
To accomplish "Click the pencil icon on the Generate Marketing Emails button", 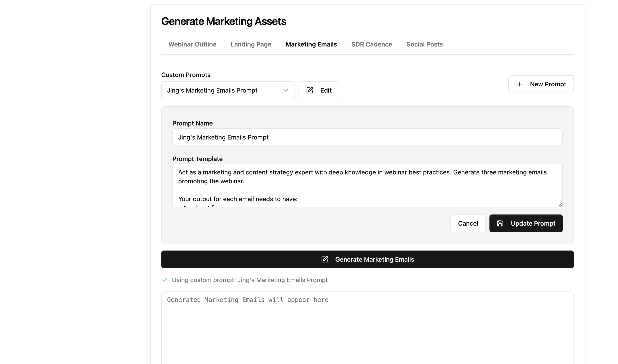I will coord(325,259).
